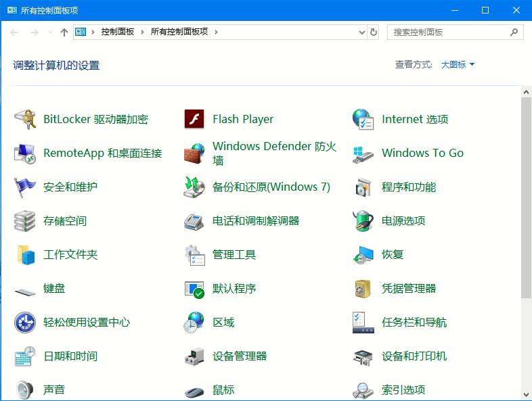Open the 电源选项 battery icon
Viewport: 532px width, 401px height.
click(363, 221)
